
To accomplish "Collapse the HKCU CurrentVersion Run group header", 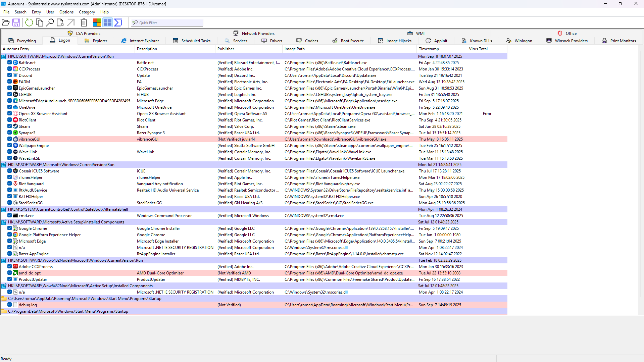I will coord(4,56).
